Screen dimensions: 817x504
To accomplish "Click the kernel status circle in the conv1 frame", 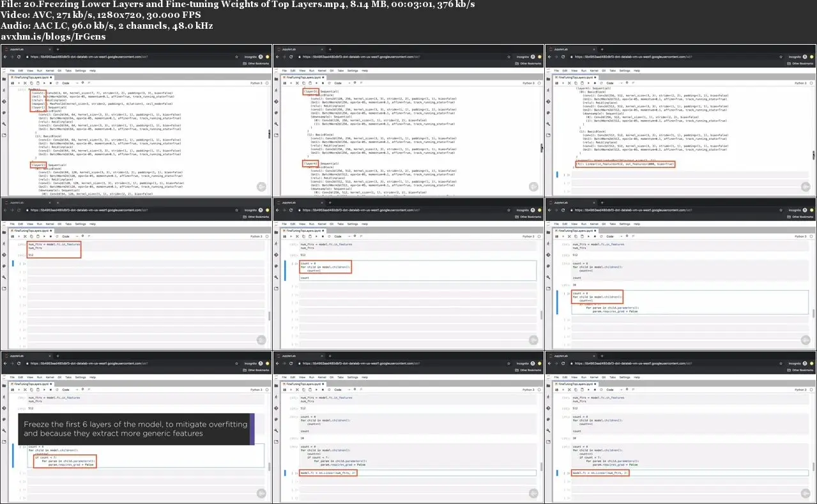I will (x=267, y=83).
